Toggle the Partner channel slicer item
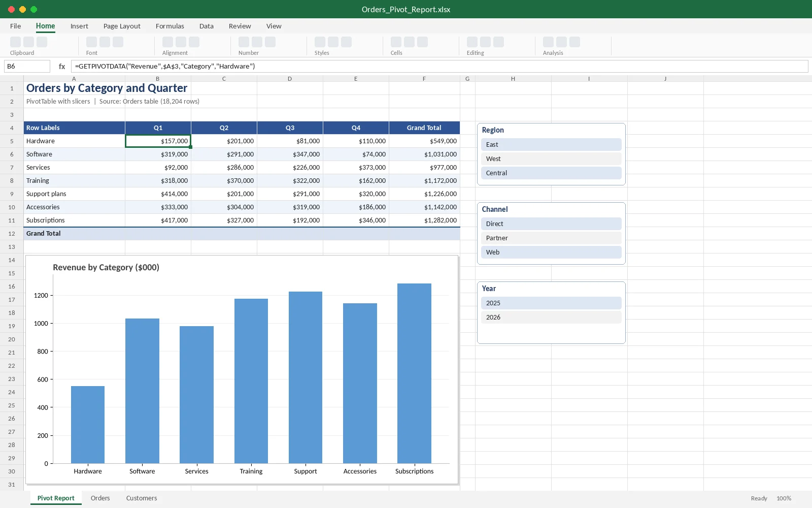 click(551, 238)
